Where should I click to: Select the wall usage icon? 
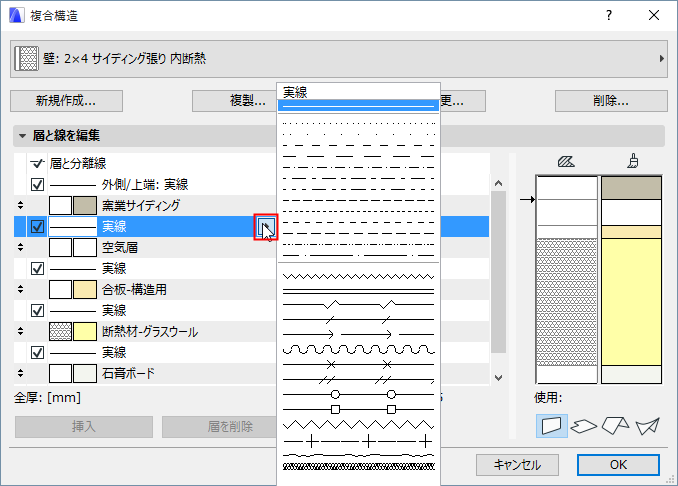[552, 426]
